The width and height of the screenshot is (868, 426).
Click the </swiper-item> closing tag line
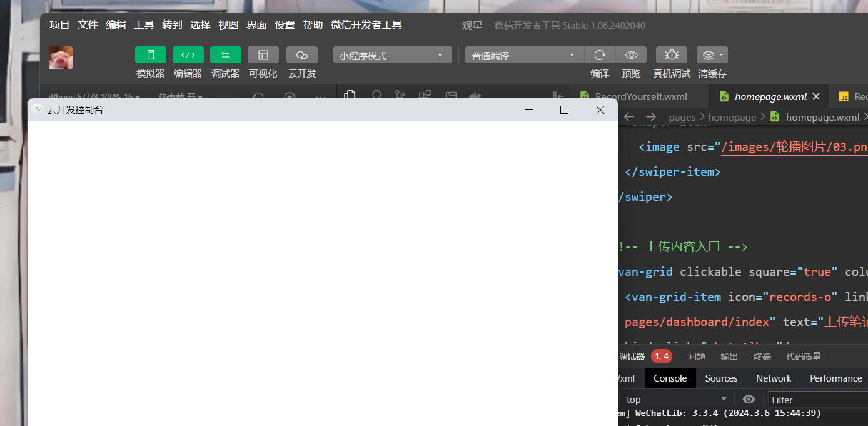673,171
